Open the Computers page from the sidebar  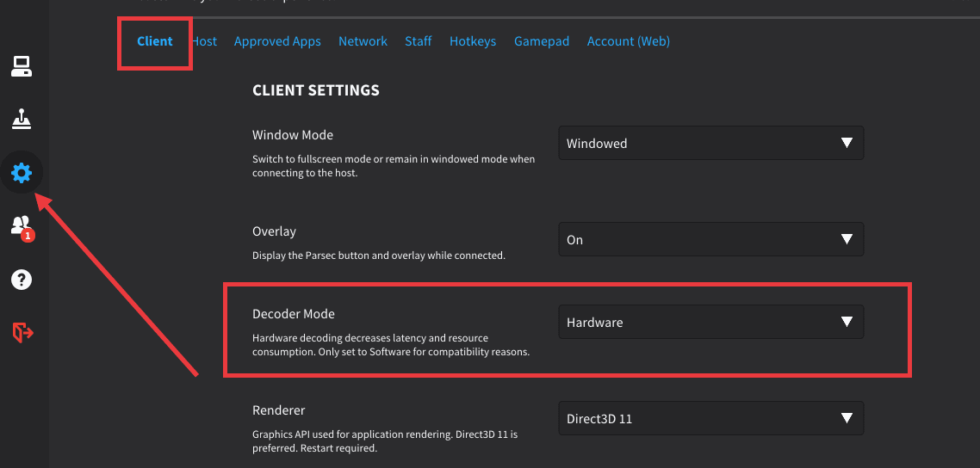[x=22, y=66]
